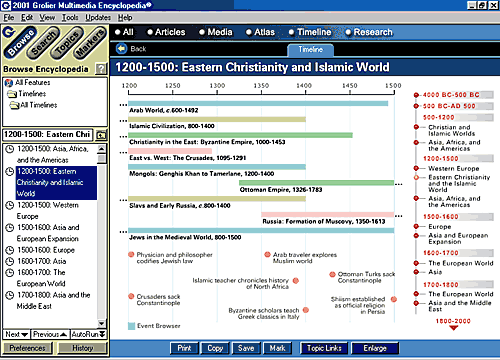Open the Markers pill icon
This screenshot has height=360, width=500.
pos(90,42)
